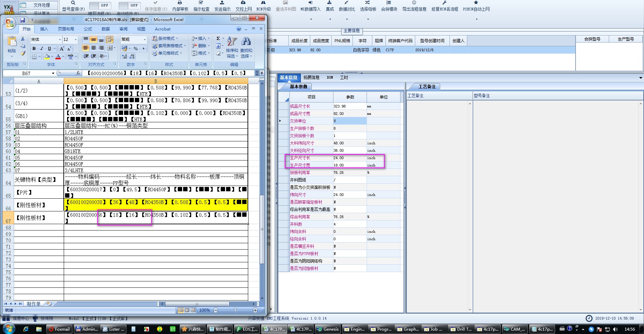Click the Increase Indent icon
The height and width of the screenshot is (334, 644).
(x=94, y=56)
